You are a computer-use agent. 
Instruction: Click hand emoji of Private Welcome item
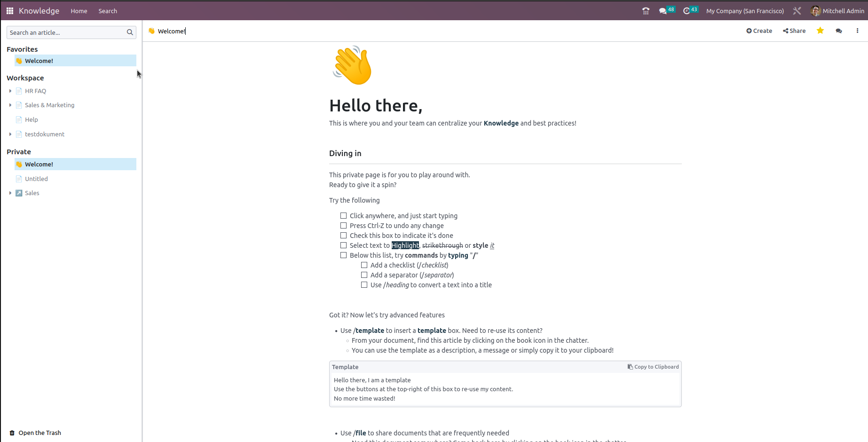pos(19,164)
